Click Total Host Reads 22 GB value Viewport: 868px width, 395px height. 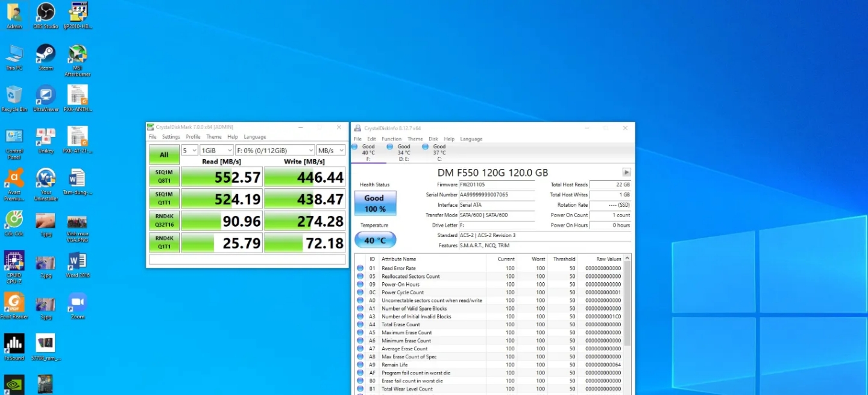(610, 185)
